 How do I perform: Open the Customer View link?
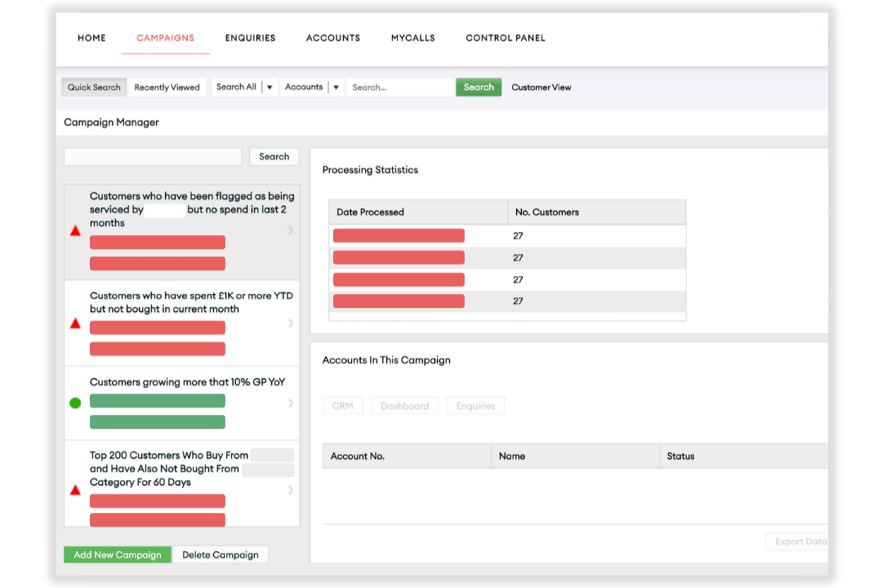[541, 87]
